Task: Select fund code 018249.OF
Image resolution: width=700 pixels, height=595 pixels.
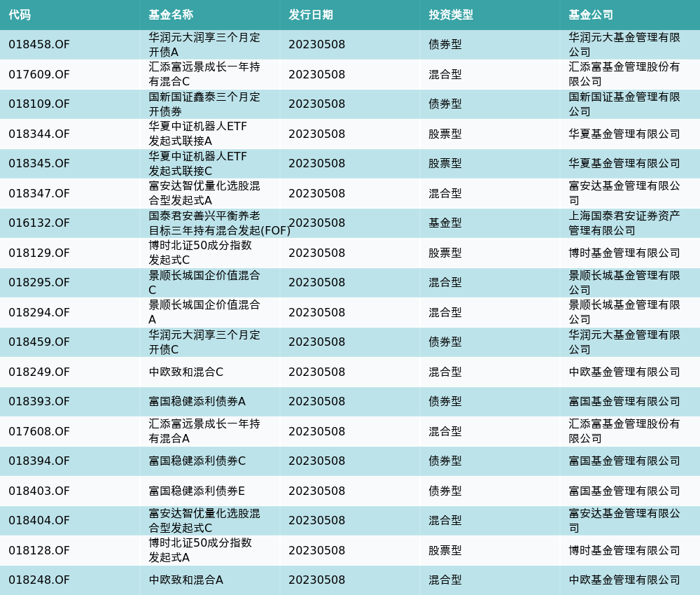Action: pos(39,372)
